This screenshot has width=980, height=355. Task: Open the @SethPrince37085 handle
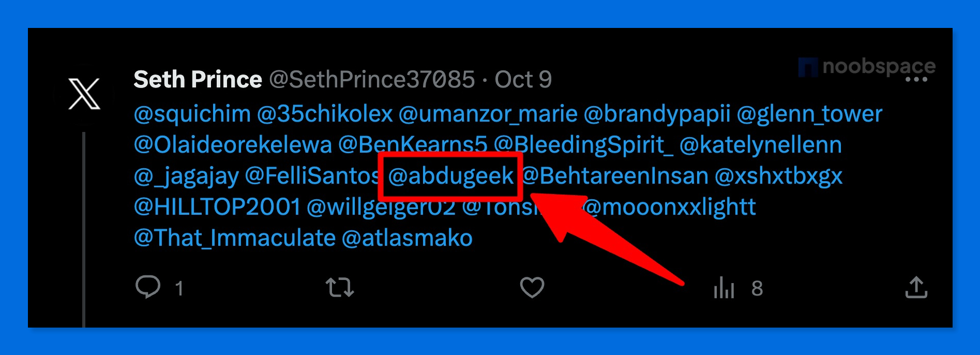click(372, 80)
